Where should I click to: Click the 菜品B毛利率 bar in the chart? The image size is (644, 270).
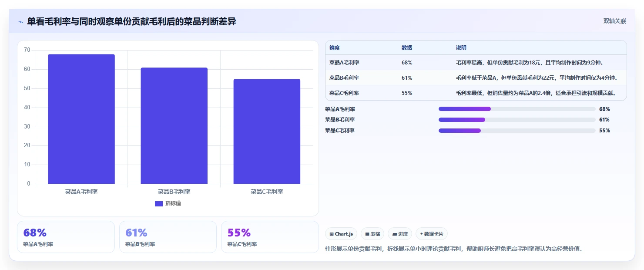click(x=174, y=126)
